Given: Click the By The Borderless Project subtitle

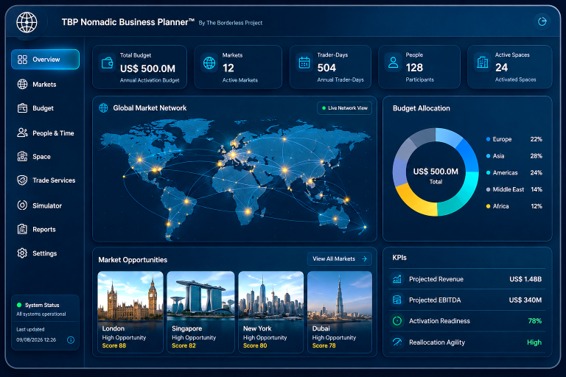Looking at the screenshot, I should click(x=230, y=23).
